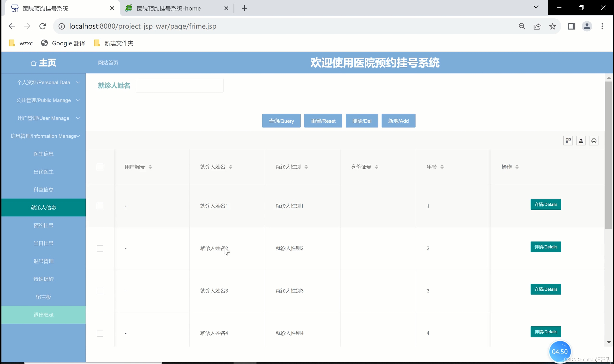Screen dimensions: 614x364
Task: Click the browser reload page icon
Action: 43,26
